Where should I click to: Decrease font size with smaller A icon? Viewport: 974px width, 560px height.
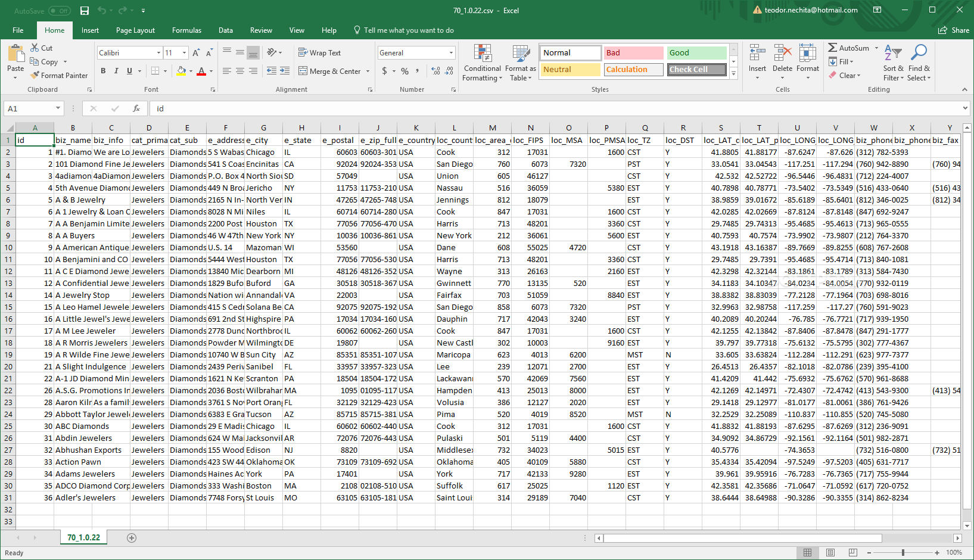(x=209, y=52)
